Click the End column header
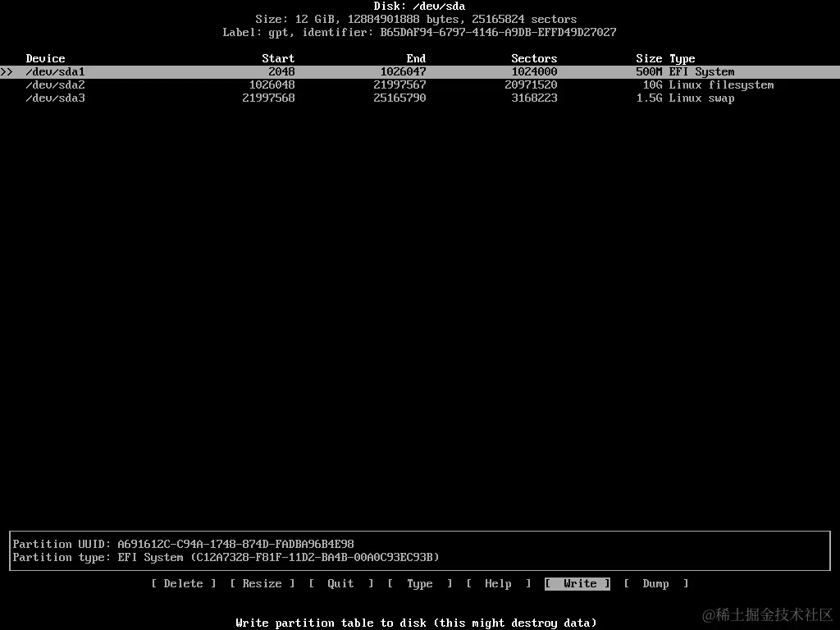The height and width of the screenshot is (630, 840). (415, 58)
